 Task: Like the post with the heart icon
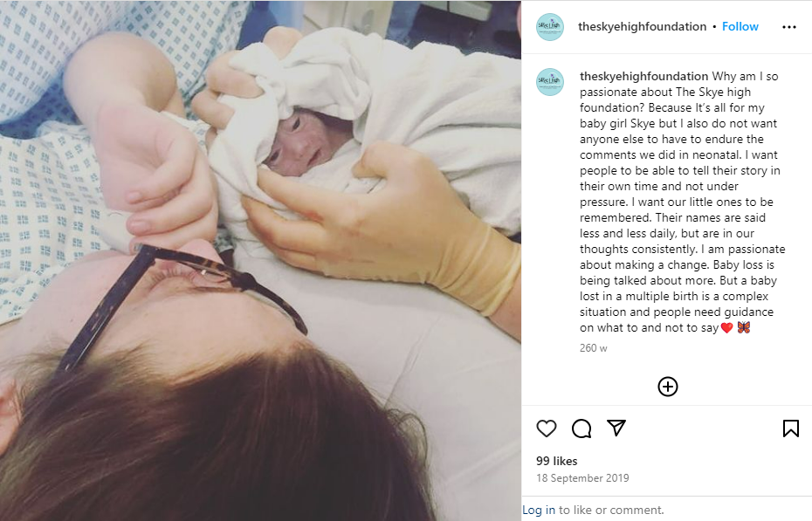point(547,428)
